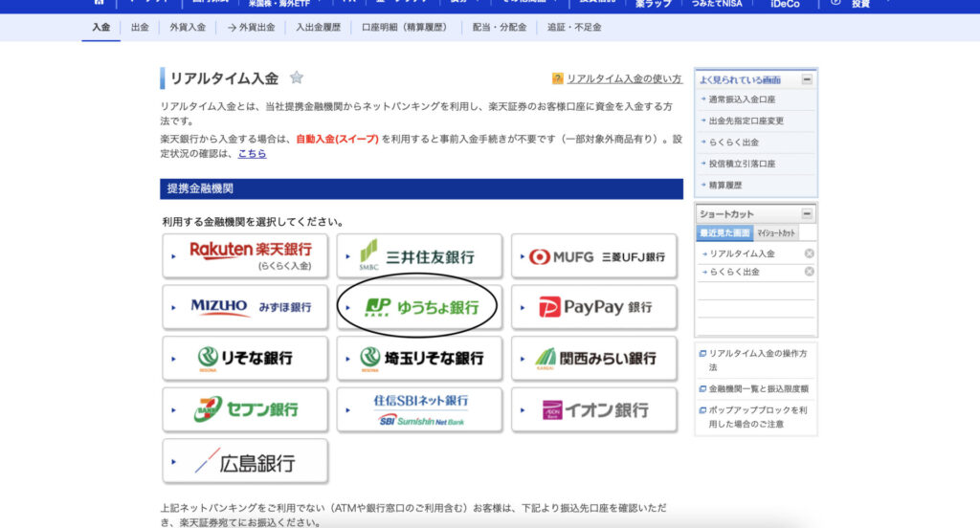
Task: Open the 精算履歴 sidebar link
Action: pos(725,185)
